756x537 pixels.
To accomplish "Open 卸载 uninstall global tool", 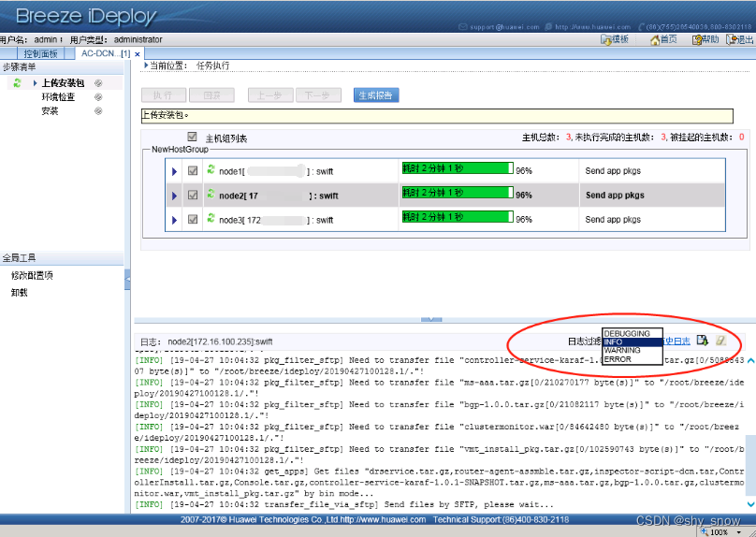I will pyautogui.click(x=20, y=292).
